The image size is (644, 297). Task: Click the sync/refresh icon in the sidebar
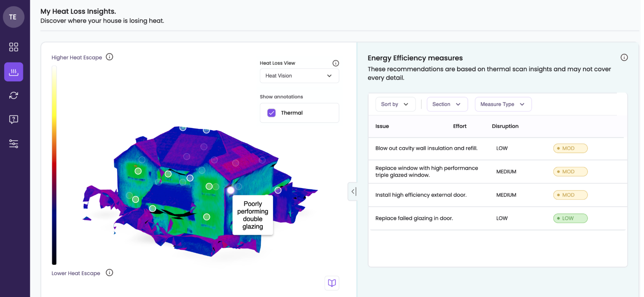coord(13,96)
